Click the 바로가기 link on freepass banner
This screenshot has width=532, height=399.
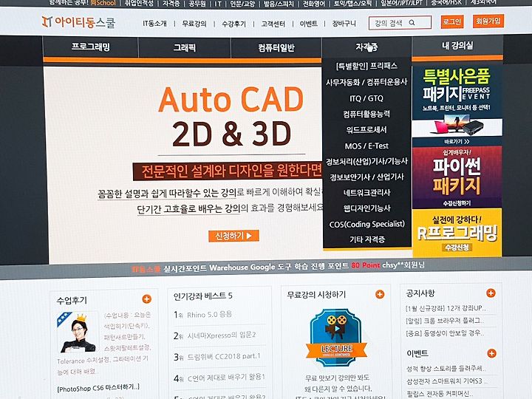(x=457, y=141)
